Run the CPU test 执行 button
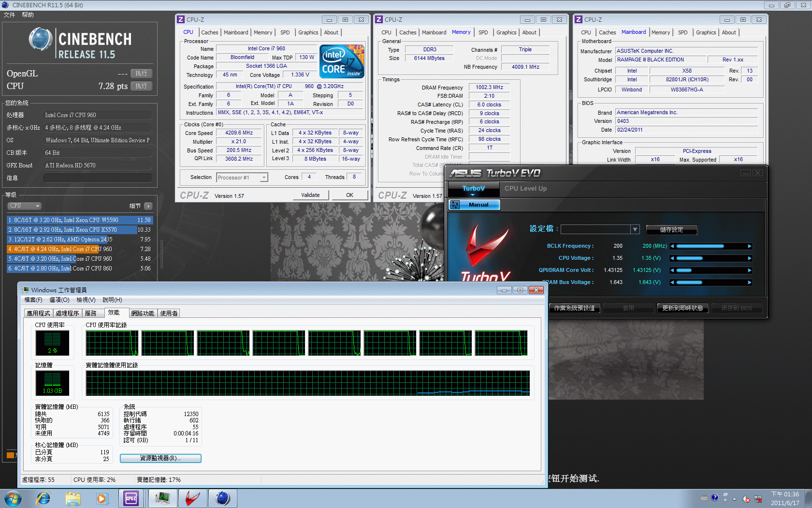This screenshot has height=508, width=812. click(x=141, y=86)
